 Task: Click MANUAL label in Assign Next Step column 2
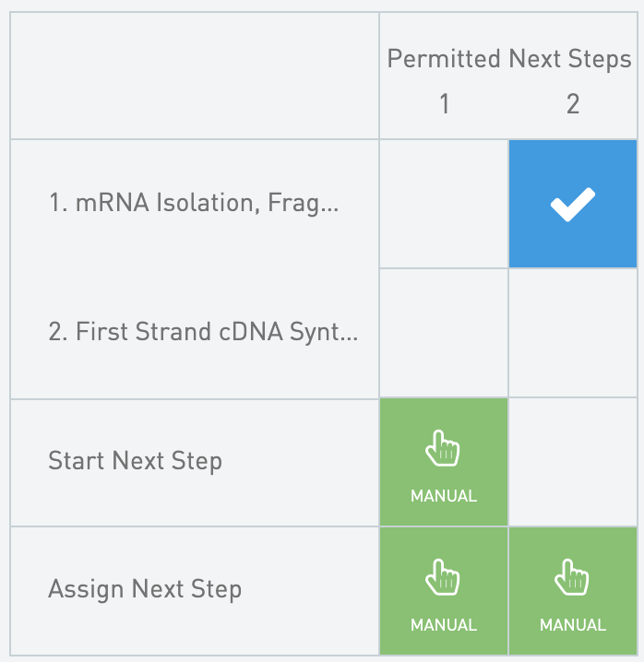[572, 625]
